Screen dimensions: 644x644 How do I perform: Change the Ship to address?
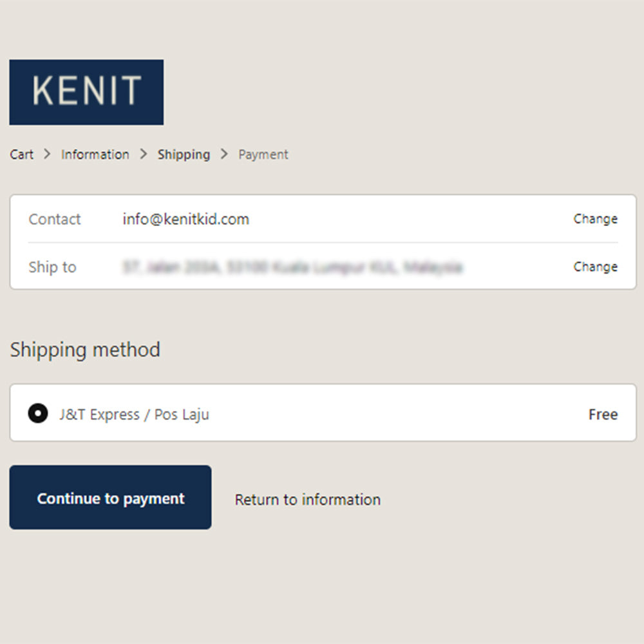coord(595,267)
